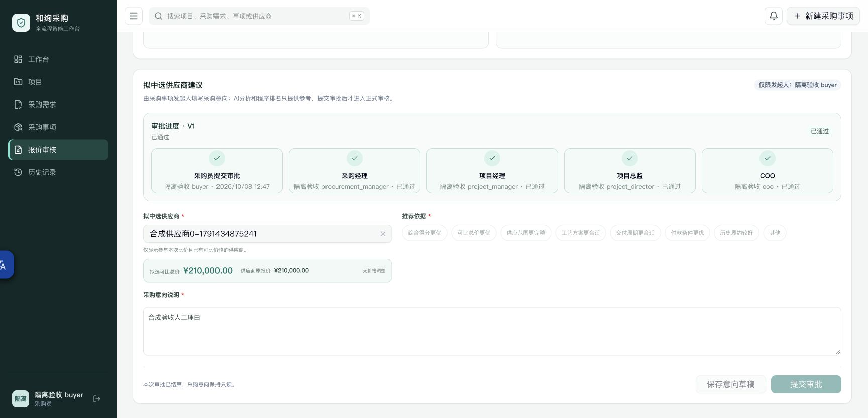Open 拟中选供应商 supplier dropdown
The height and width of the screenshot is (418, 868).
pos(267,234)
